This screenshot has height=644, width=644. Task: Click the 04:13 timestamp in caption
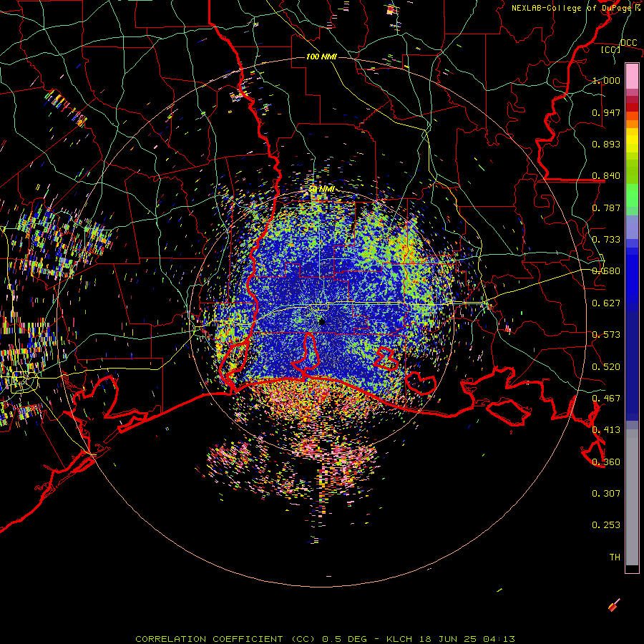499,639
